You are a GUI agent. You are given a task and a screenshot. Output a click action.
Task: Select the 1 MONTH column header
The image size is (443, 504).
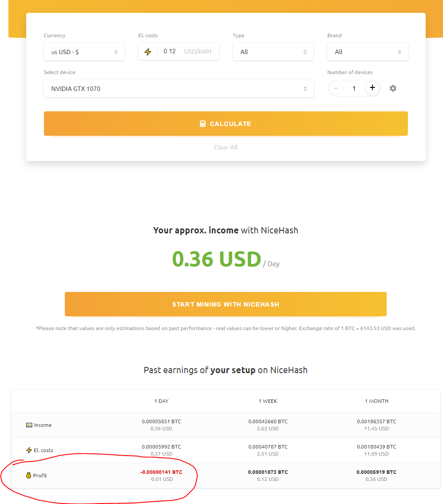(376, 401)
